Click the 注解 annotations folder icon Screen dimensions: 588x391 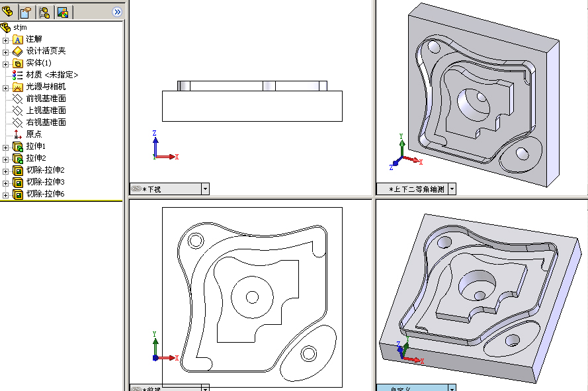(x=18, y=40)
